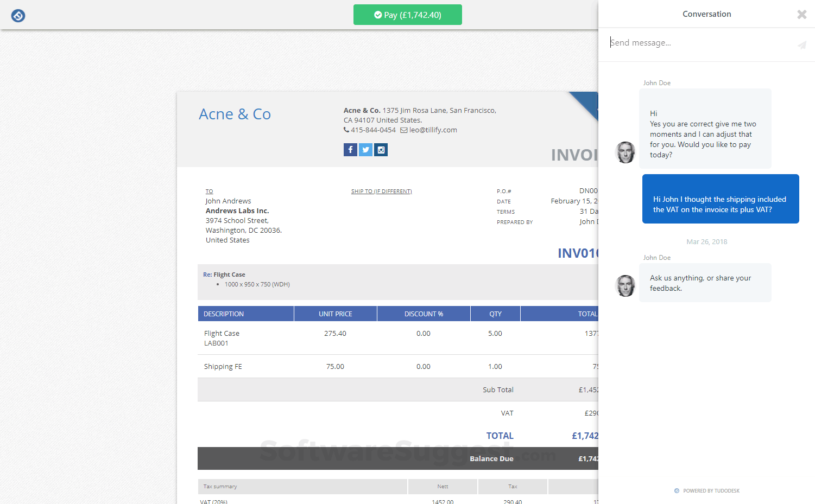Click the Andrews Labs Inc. company name
The height and width of the screenshot is (504, 815).
(x=237, y=211)
